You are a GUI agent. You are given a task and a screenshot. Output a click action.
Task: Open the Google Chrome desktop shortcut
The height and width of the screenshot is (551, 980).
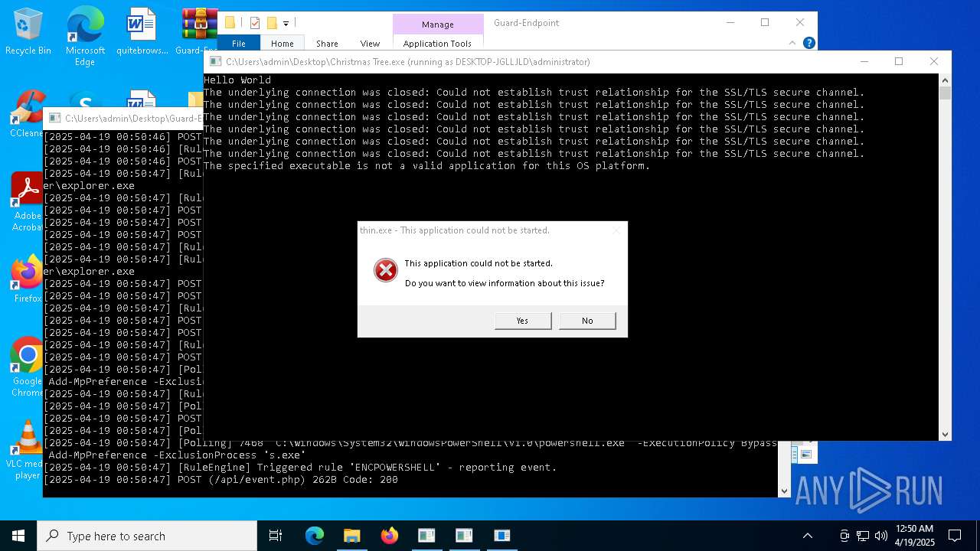click(x=28, y=367)
